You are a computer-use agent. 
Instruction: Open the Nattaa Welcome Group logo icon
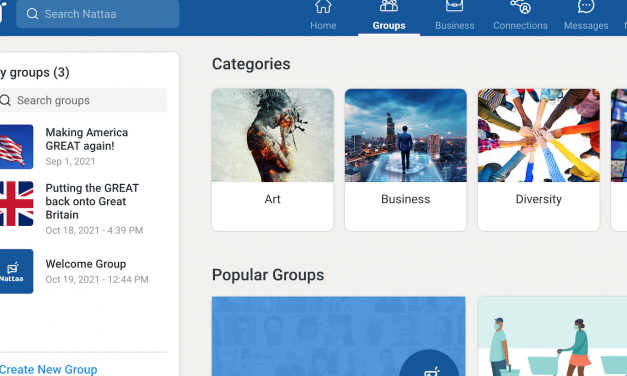[x=16, y=272]
